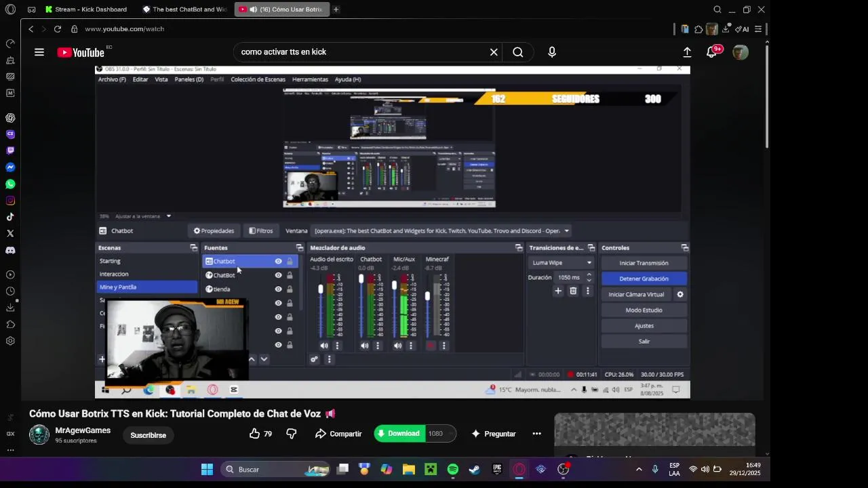Open the Download quality 1080 dropdown

440,434
